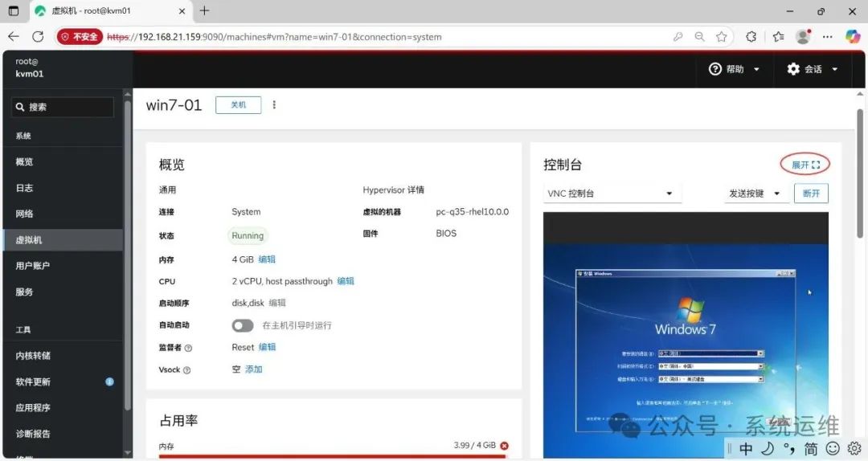
Task: Click the Windows 7 VNC console preview
Action: pos(686,335)
